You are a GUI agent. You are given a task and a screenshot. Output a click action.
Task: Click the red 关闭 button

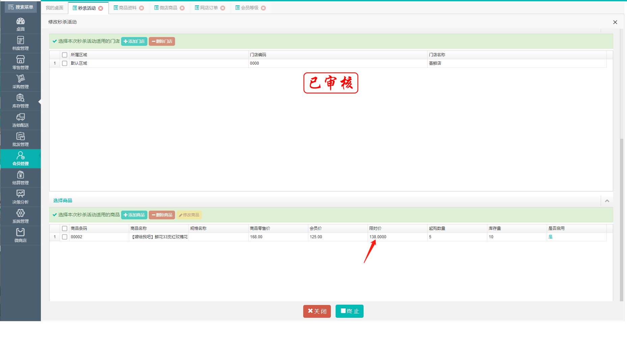click(x=317, y=311)
